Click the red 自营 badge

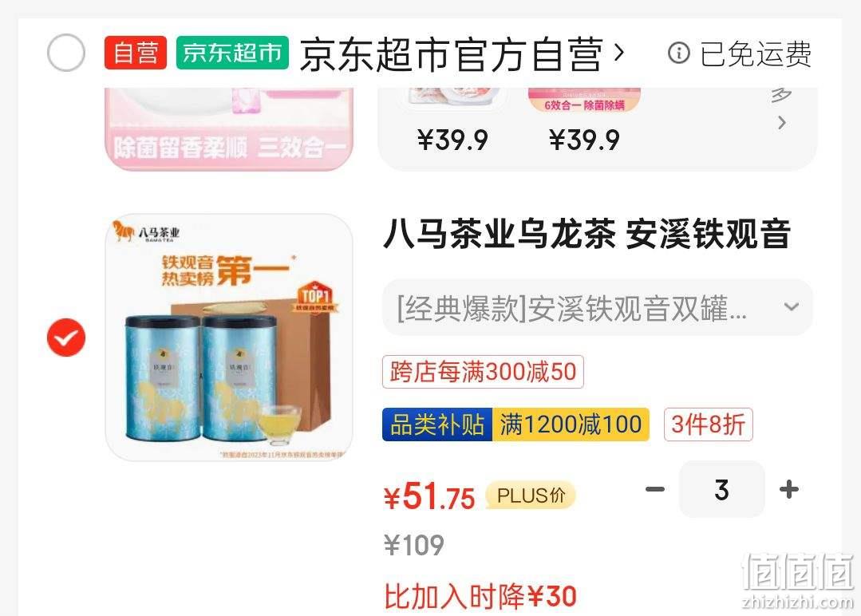click(136, 53)
